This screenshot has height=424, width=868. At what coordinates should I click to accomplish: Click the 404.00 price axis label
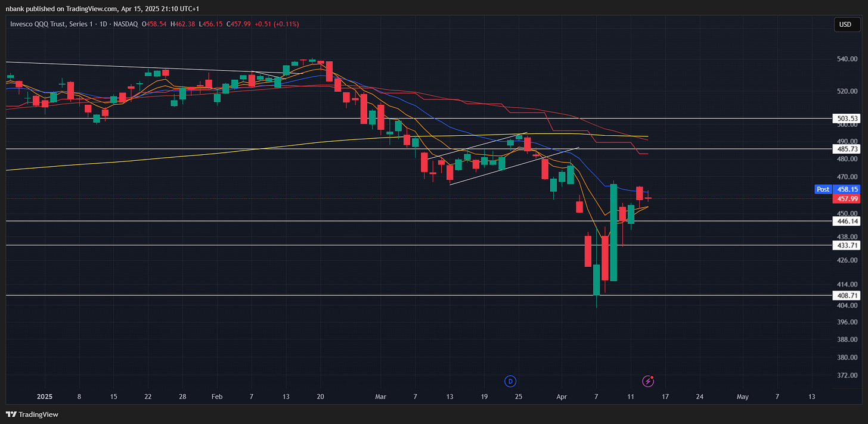tap(846, 305)
